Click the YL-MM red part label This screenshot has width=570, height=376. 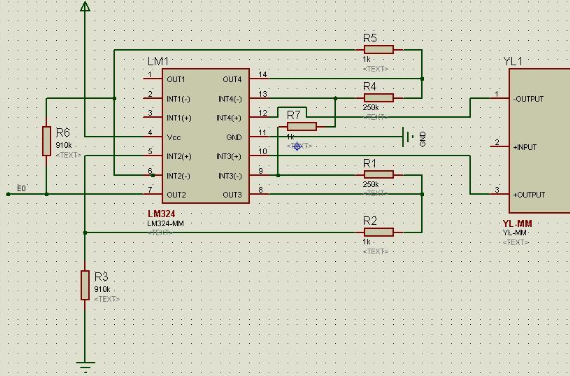click(517, 224)
